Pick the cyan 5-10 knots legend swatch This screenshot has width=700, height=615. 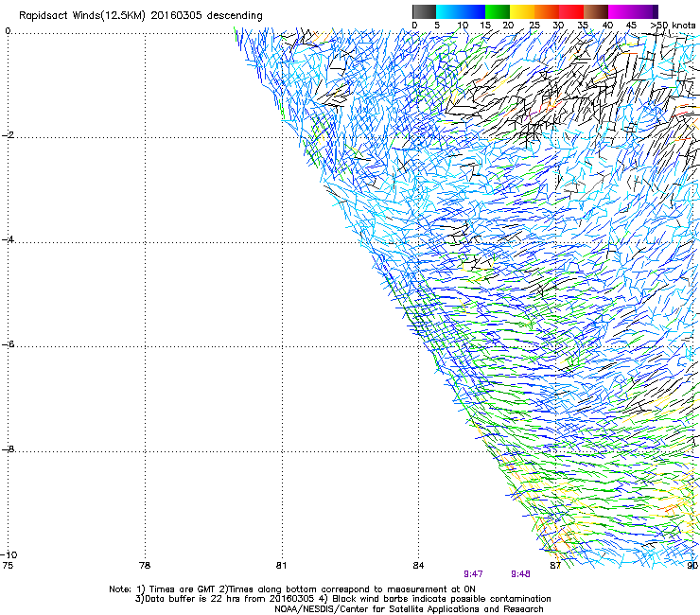(448, 11)
